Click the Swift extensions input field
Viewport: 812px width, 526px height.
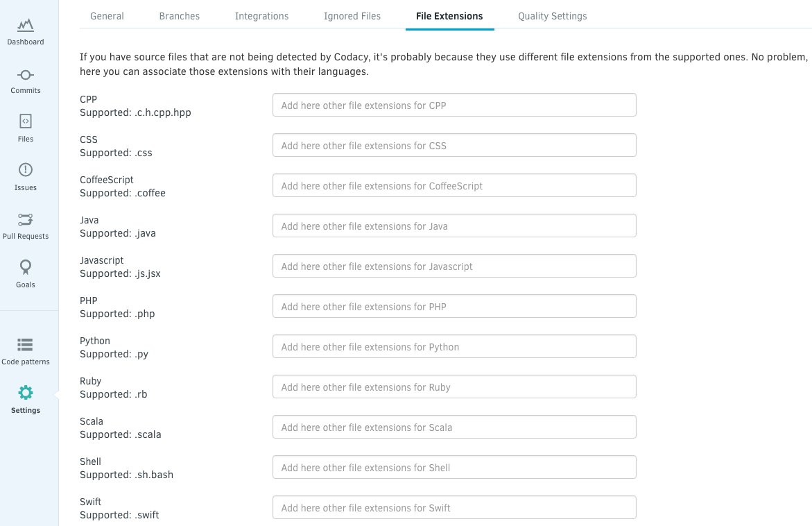click(454, 508)
